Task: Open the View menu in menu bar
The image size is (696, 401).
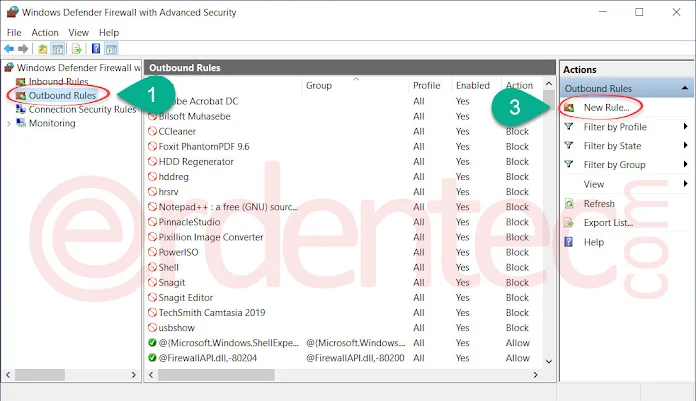Action: [x=79, y=32]
